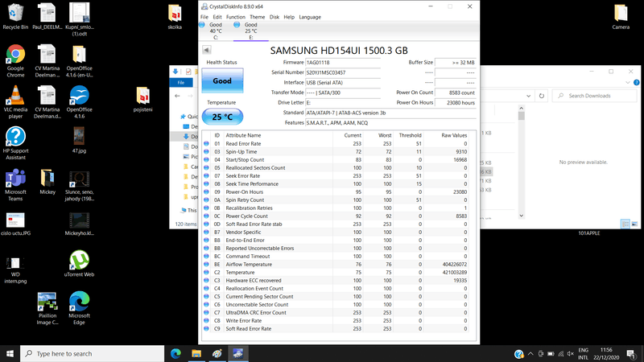644x362 pixels.
Task: Click the ENG INTL language indicator
Action: (583, 354)
